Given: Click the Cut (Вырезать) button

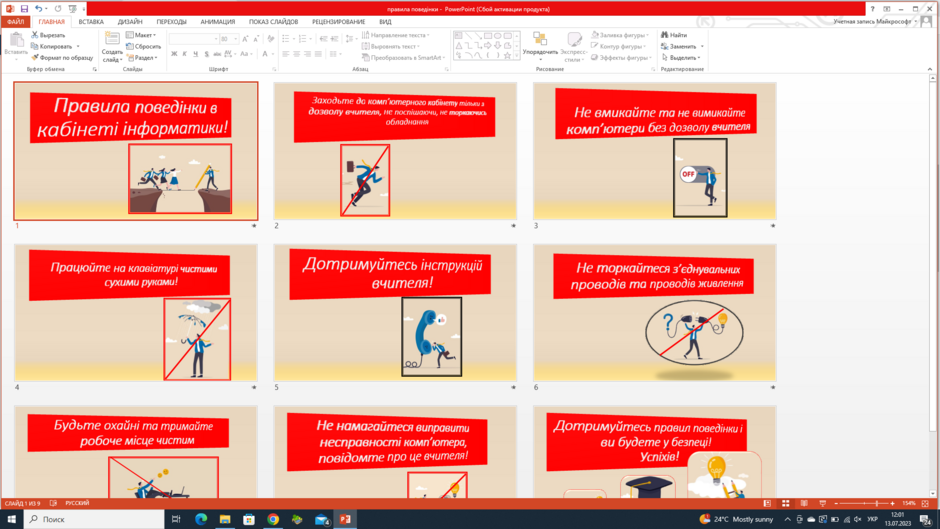Looking at the screenshot, I should coord(48,35).
